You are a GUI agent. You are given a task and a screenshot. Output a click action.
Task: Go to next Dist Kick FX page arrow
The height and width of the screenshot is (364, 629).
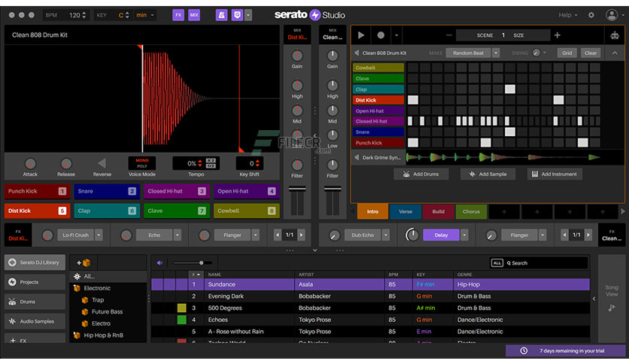(302, 235)
